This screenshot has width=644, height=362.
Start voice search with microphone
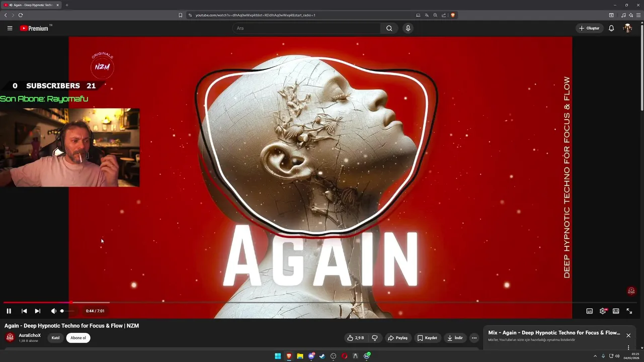pyautogui.click(x=408, y=28)
